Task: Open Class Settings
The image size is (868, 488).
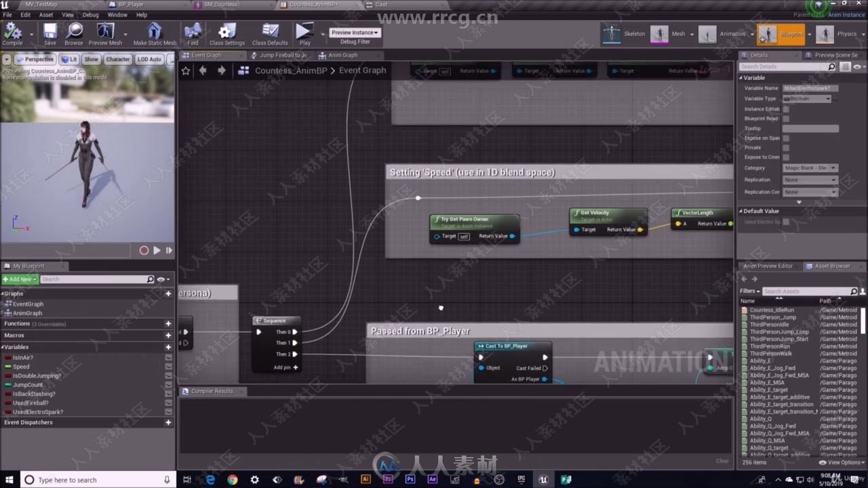Action: point(227,34)
